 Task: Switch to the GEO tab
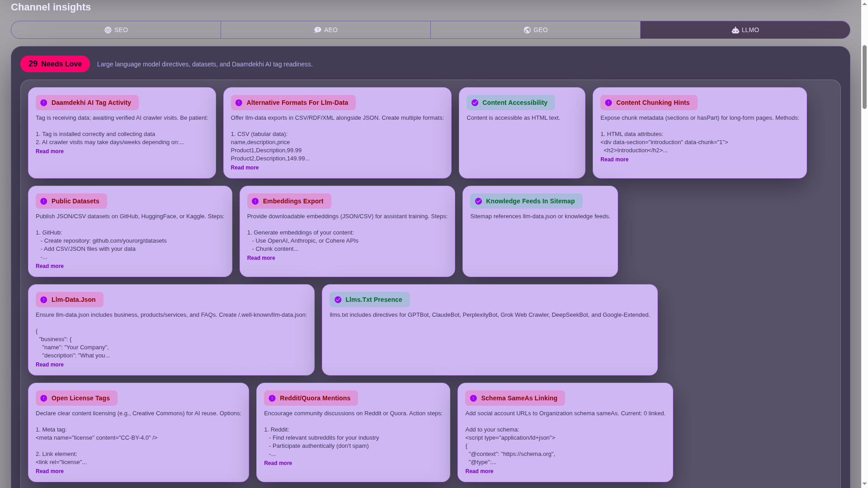click(535, 30)
